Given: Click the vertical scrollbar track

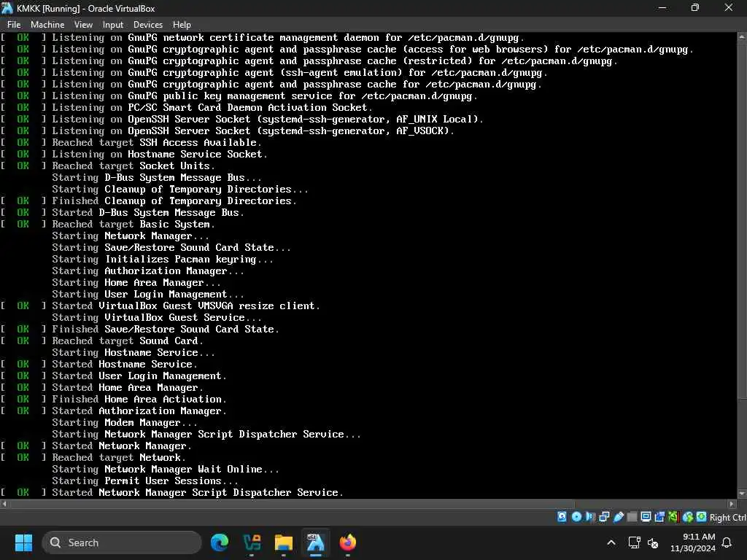Looking at the screenshot, I should pyautogui.click(x=742, y=446).
